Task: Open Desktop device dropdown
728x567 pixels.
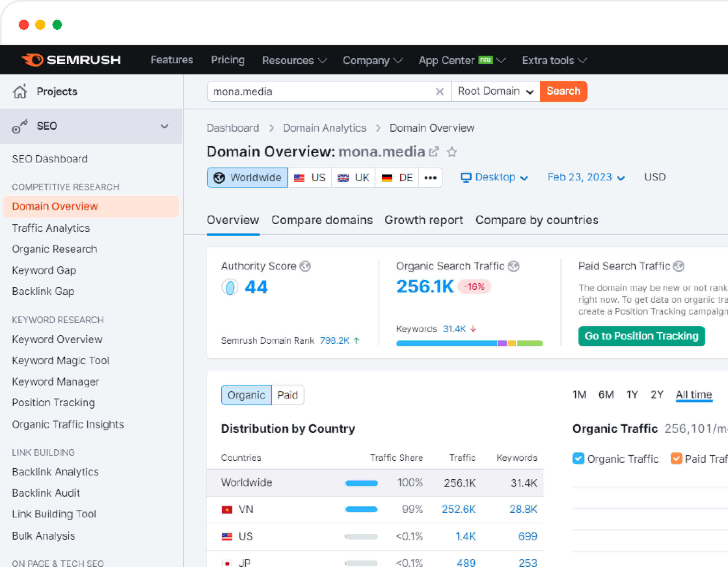Action: [x=494, y=177]
